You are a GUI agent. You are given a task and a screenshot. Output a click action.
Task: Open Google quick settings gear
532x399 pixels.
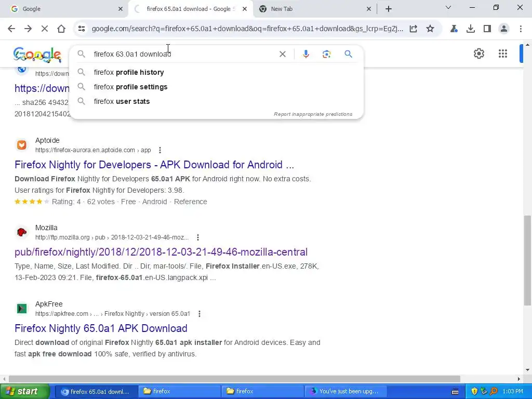[x=478, y=54]
